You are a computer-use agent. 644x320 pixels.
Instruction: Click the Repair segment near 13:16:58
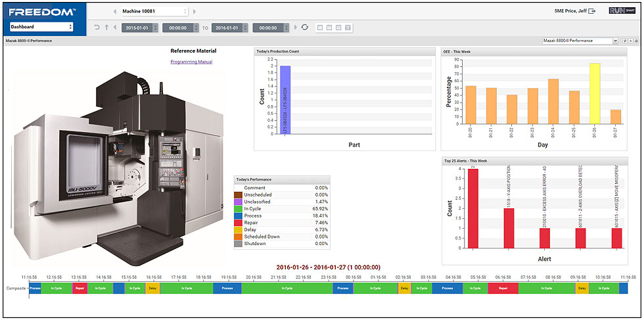tap(80, 288)
